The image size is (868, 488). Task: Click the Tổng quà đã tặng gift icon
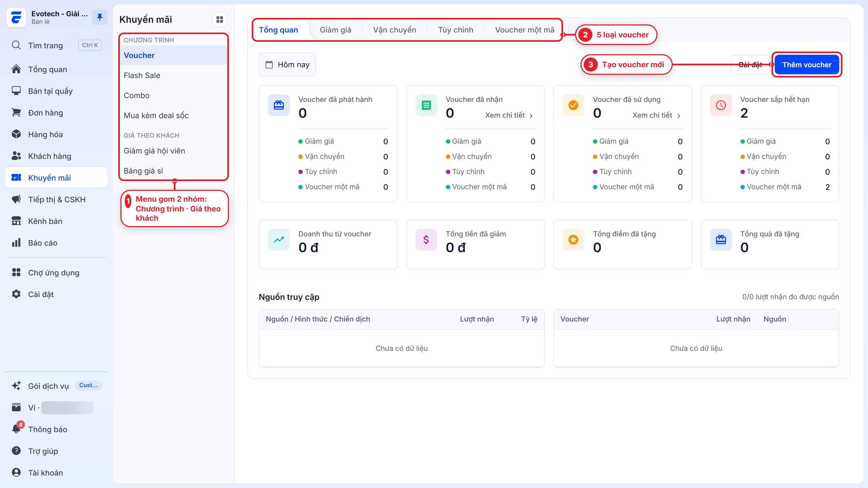[x=721, y=239]
